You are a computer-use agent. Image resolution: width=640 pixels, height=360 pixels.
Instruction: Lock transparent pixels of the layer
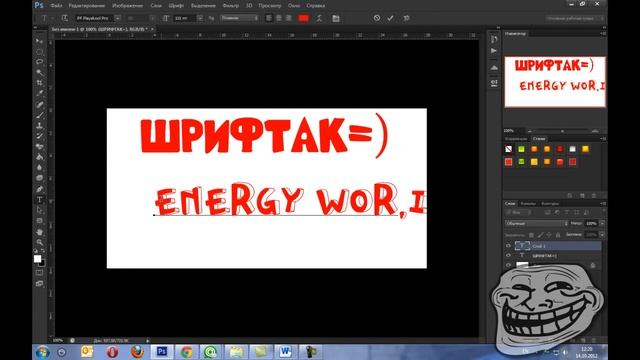531,235
